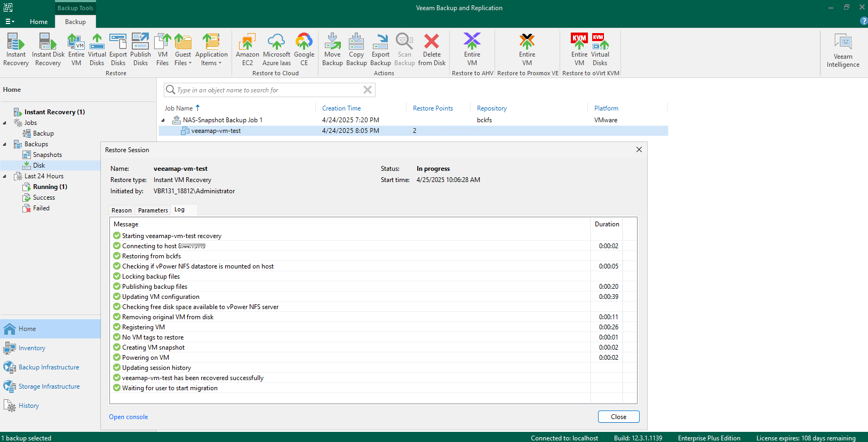Sort by Creation Time column
This screenshot has width=868, height=442.
(341, 108)
